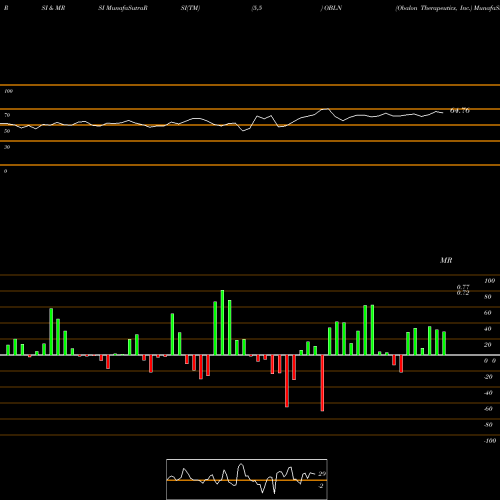Click the last green bar in MR chart
Viewport: 500px width, 500px height.
[444, 343]
